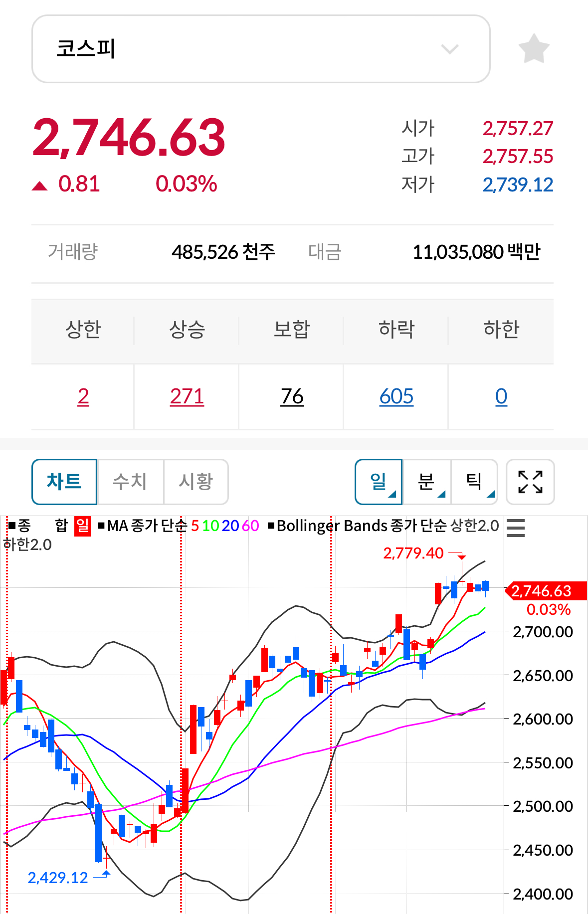Select the 분 minute chart period
The height and width of the screenshot is (914, 588).
[427, 482]
